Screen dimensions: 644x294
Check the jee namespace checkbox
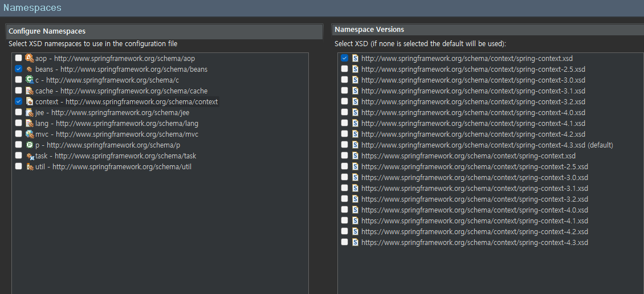[18, 112]
